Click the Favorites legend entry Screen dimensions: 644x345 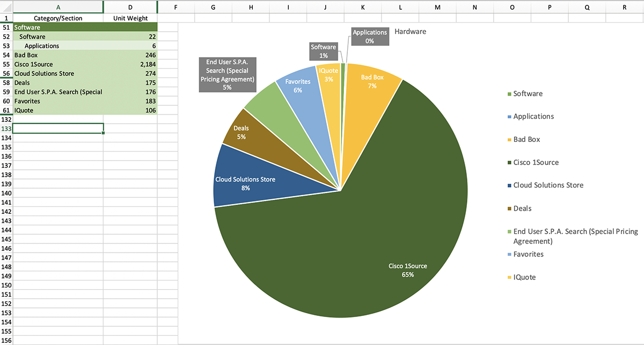coord(524,254)
